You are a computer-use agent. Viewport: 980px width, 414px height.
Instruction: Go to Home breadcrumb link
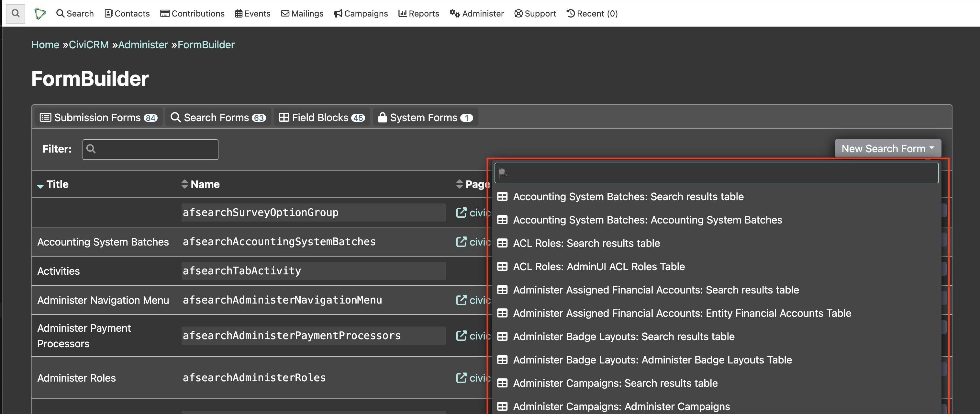[x=45, y=45]
